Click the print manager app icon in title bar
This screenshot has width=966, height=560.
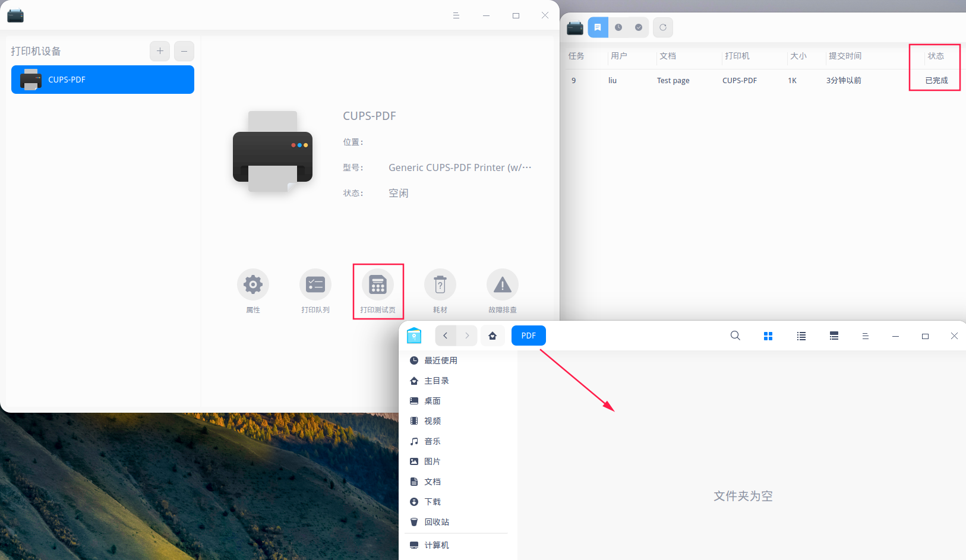15,15
